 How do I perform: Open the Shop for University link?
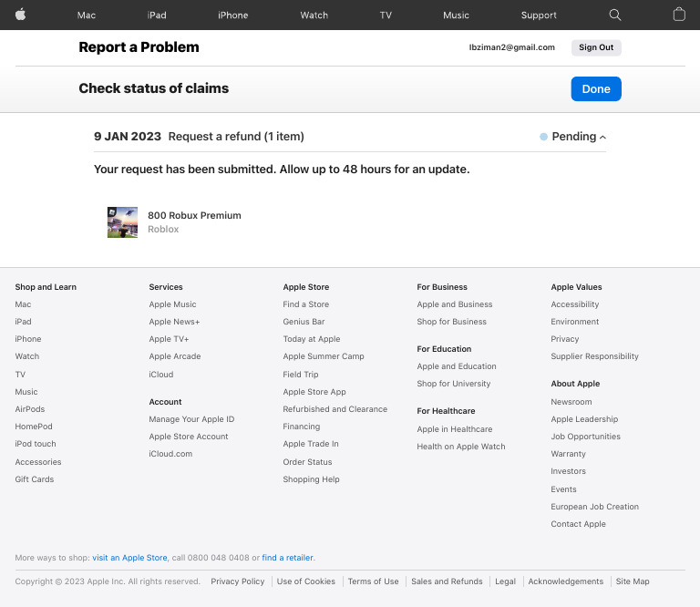(454, 384)
